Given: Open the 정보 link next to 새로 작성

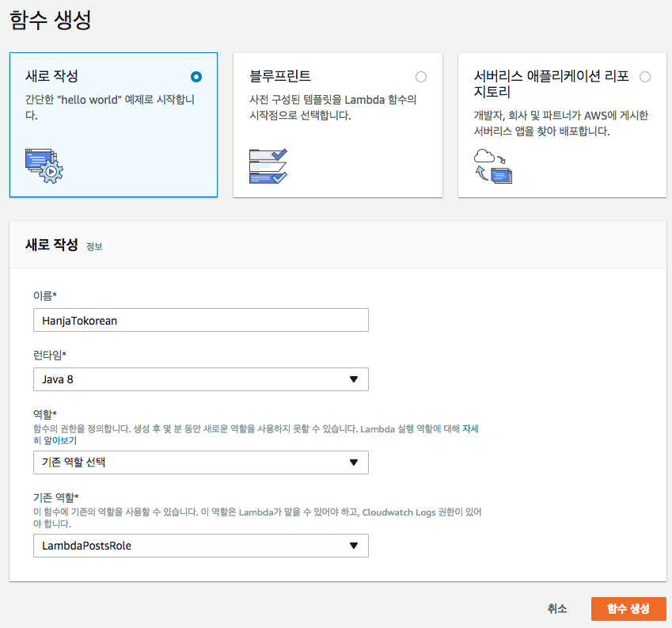Looking at the screenshot, I should (x=94, y=246).
